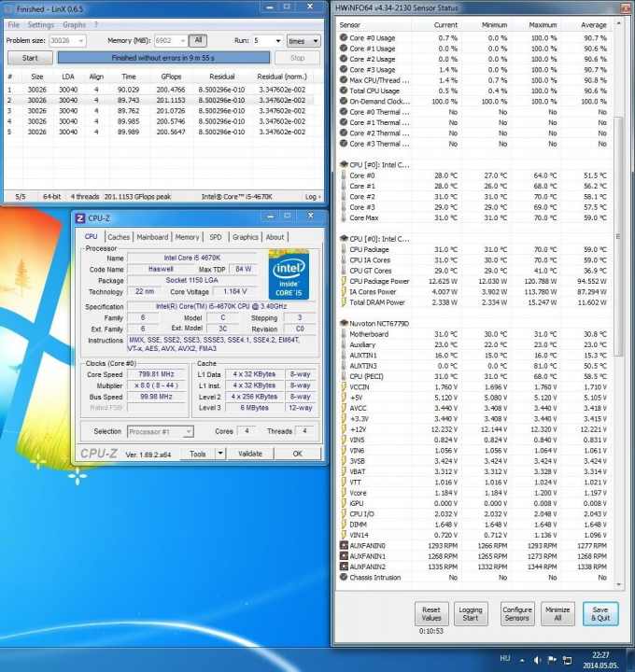This screenshot has height=672, width=635.
Task: Click the GFlops column header in LinX
Action: tap(171, 77)
